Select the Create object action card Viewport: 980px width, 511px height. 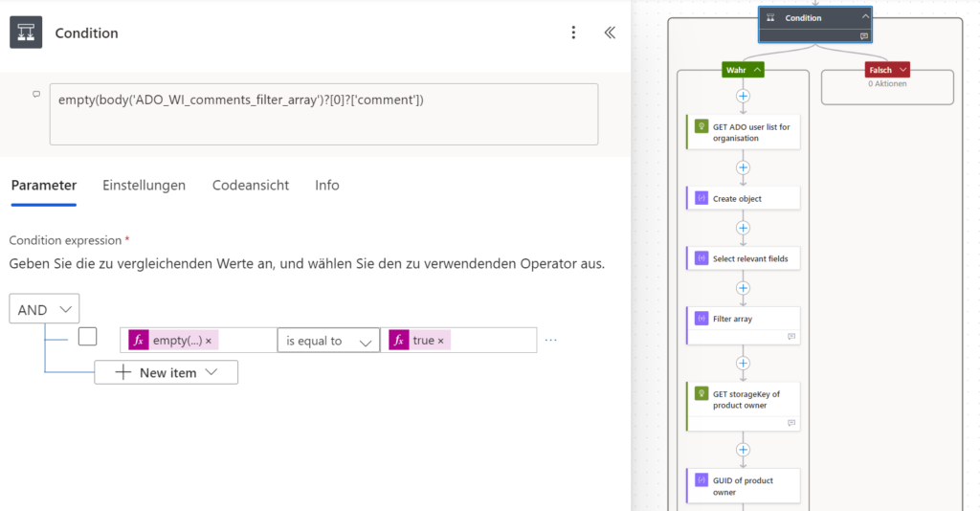743,199
